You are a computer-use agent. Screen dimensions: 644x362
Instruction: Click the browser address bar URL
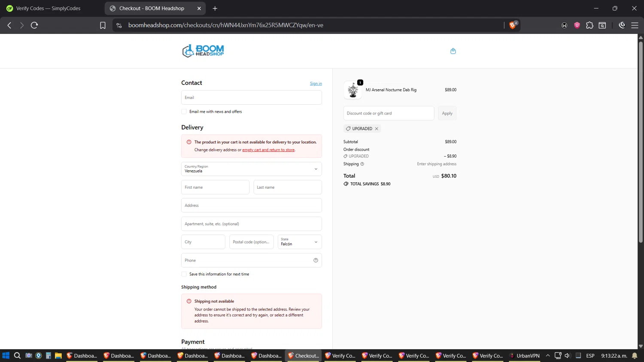click(226, 25)
